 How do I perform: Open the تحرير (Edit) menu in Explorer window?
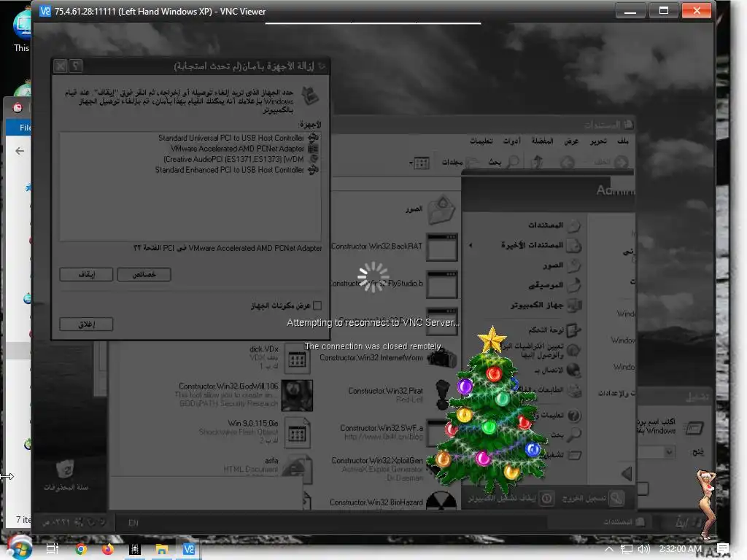pos(598,141)
